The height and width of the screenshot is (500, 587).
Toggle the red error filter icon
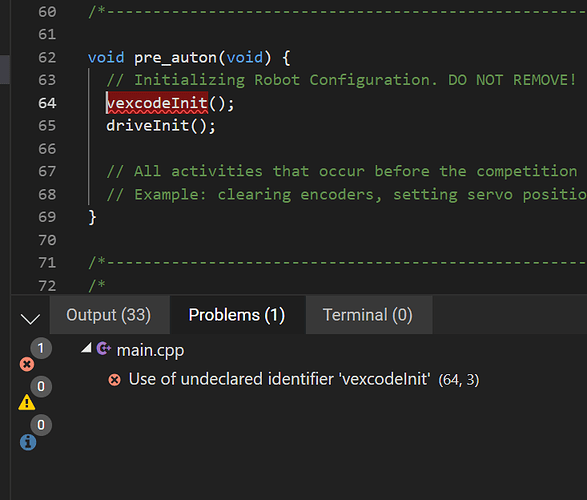27,364
